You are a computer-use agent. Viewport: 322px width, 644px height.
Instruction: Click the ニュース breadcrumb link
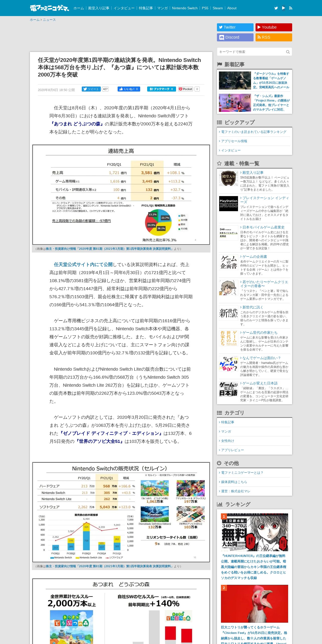[x=49, y=20]
